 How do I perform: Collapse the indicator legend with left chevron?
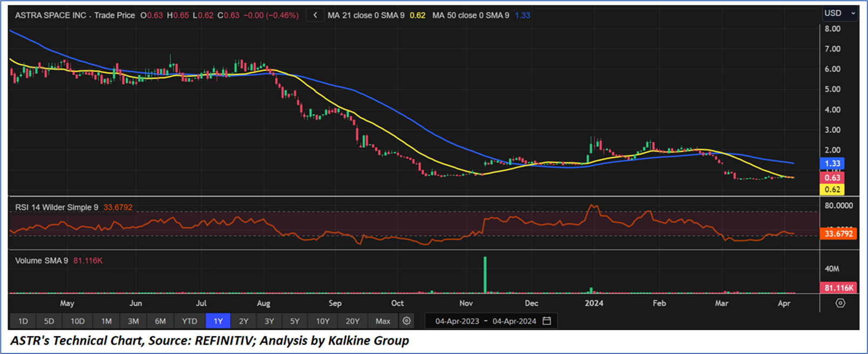tap(315, 15)
